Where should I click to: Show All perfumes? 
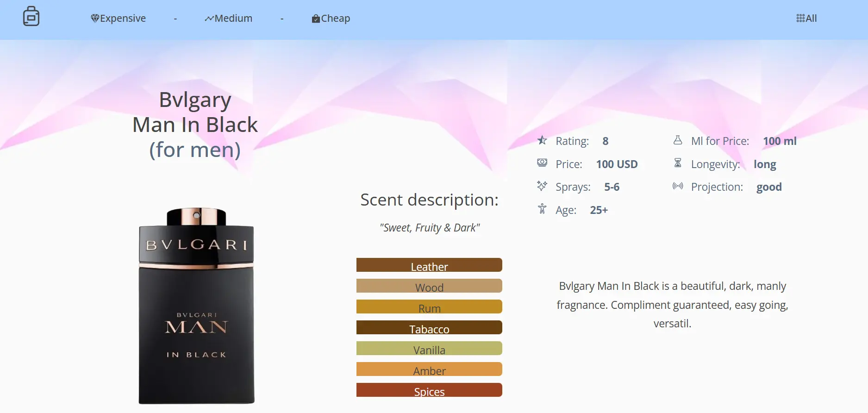[x=806, y=19]
